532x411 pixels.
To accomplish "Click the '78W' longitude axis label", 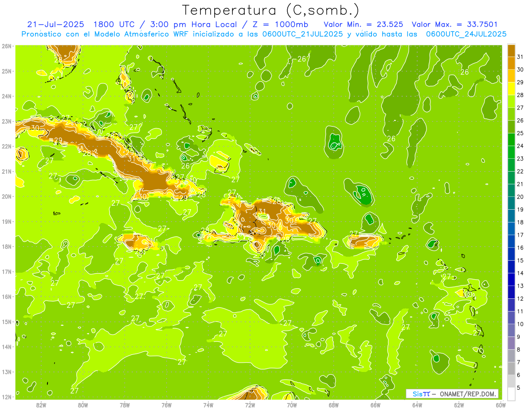I will [125, 405].
